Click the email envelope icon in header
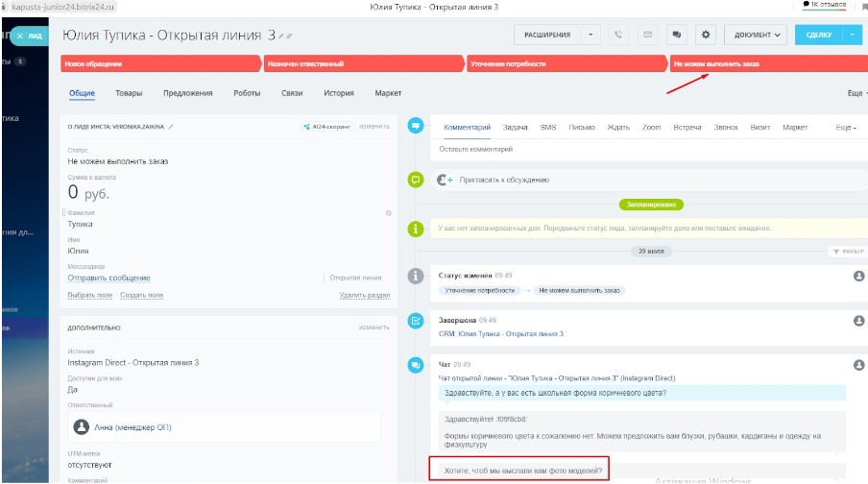The width and height of the screenshot is (868, 484). coord(647,35)
